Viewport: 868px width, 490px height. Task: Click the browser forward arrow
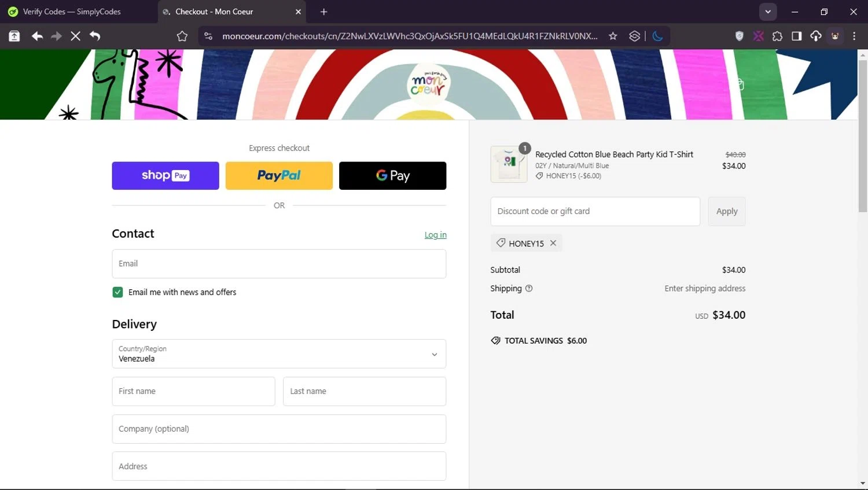(56, 36)
